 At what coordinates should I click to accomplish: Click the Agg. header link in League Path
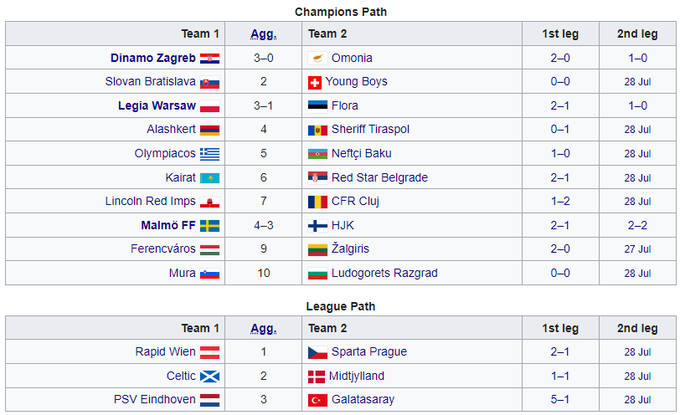click(263, 328)
